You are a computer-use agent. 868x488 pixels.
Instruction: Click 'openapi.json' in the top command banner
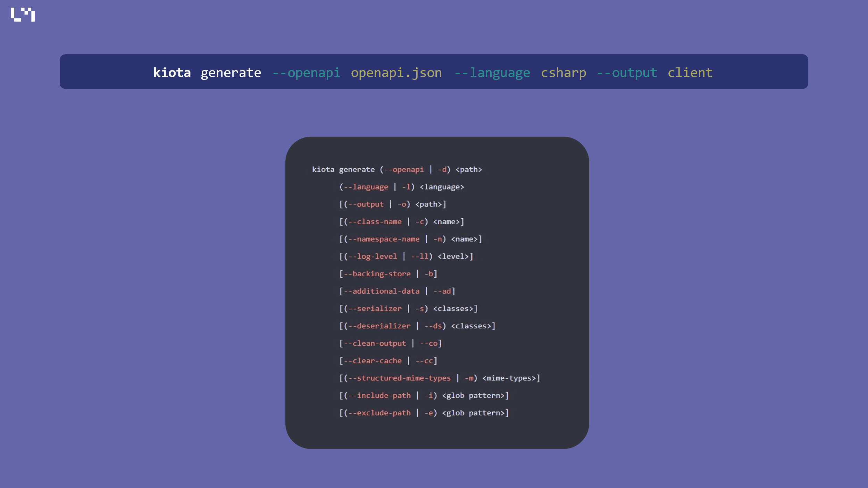pyautogui.click(x=396, y=73)
